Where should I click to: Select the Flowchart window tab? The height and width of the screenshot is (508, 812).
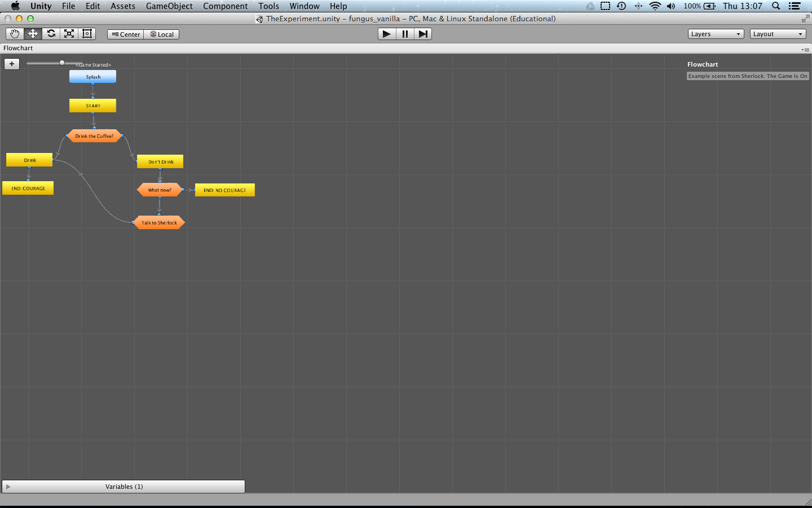tap(18, 48)
